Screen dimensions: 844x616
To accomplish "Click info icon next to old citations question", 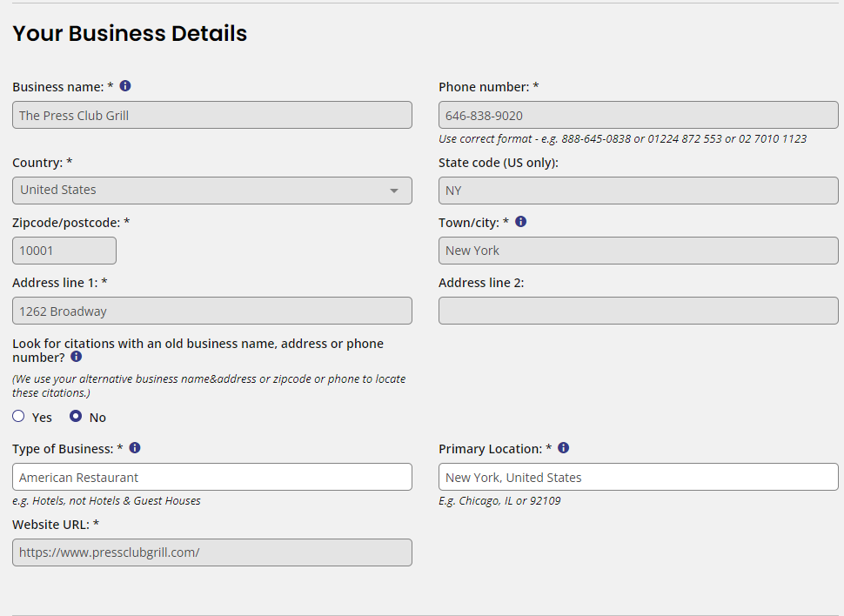I will coord(77,357).
